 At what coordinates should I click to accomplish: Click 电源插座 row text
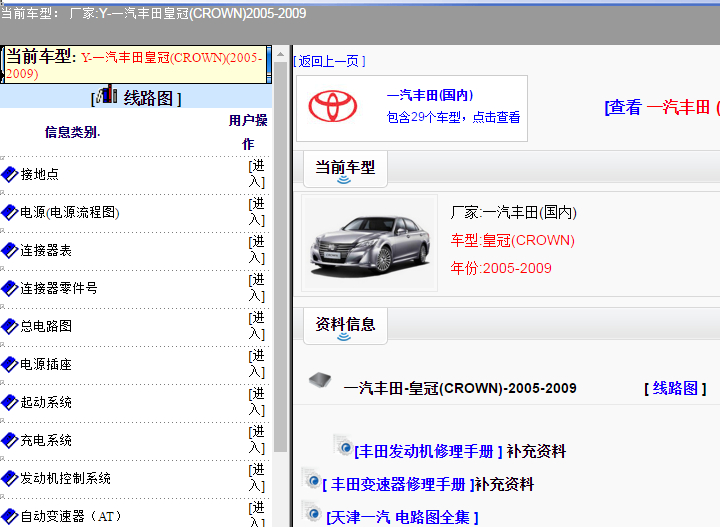(46, 364)
